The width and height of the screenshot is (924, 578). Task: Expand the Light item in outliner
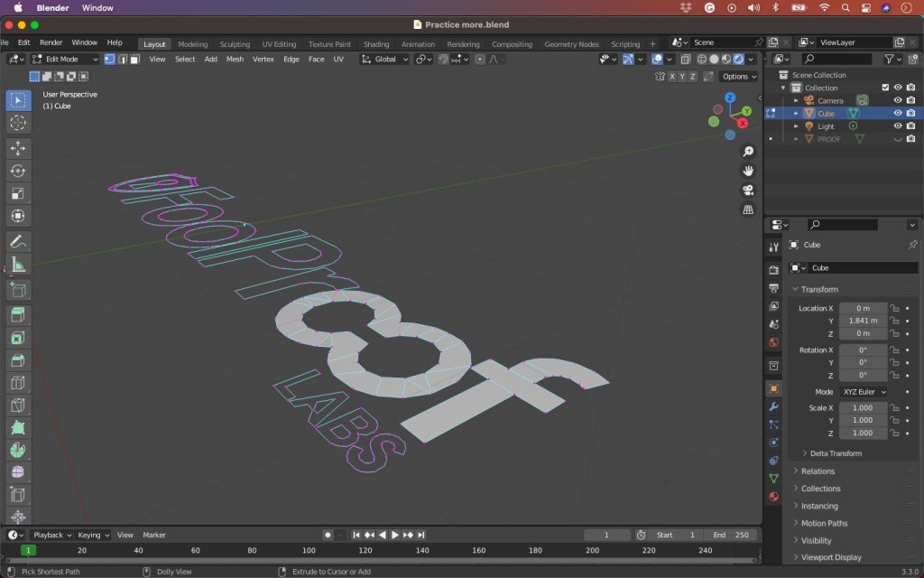click(x=796, y=126)
